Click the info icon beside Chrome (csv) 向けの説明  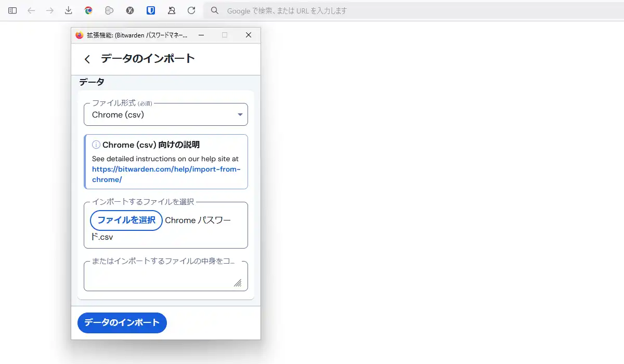coord(96,145)
